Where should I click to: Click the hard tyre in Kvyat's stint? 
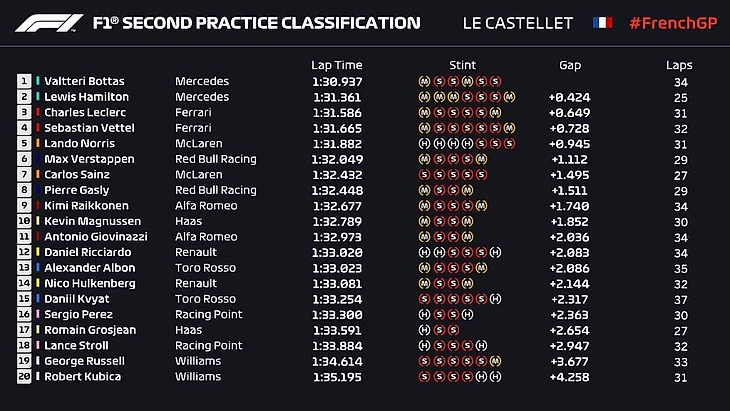[x=495, y=299]
